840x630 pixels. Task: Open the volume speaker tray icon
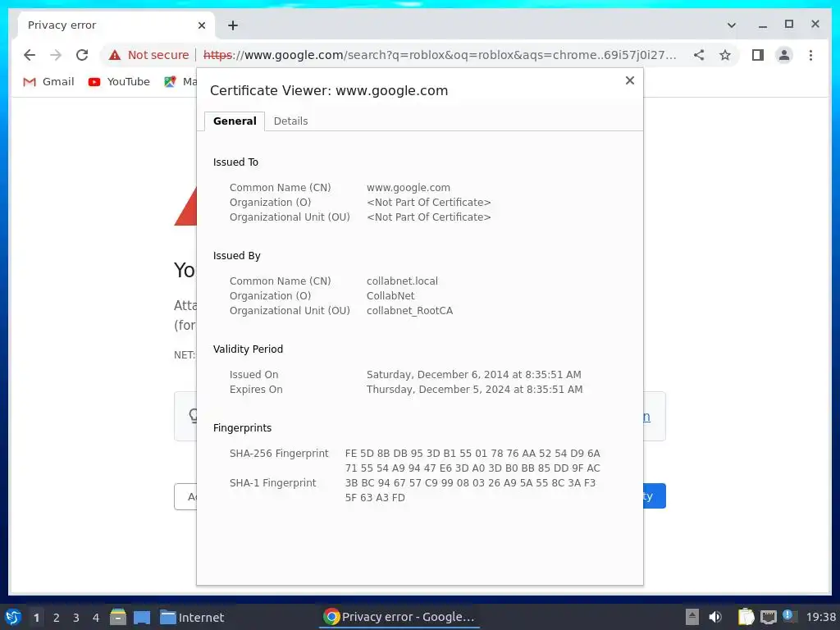point(714,617)
